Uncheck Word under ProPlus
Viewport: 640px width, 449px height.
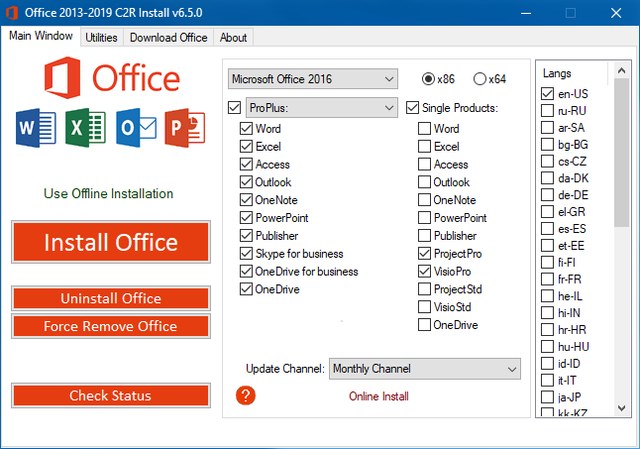(246, 129)
